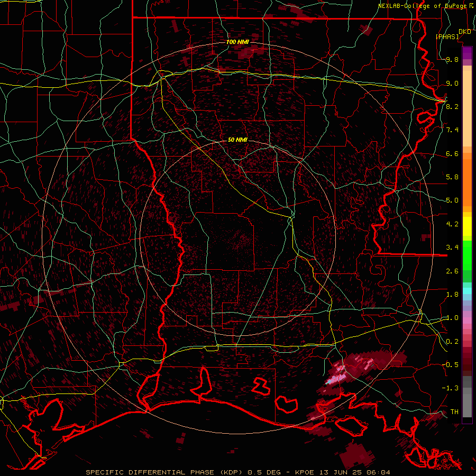Pick the yellow segment of the color bar

click(x=467, y=226)
